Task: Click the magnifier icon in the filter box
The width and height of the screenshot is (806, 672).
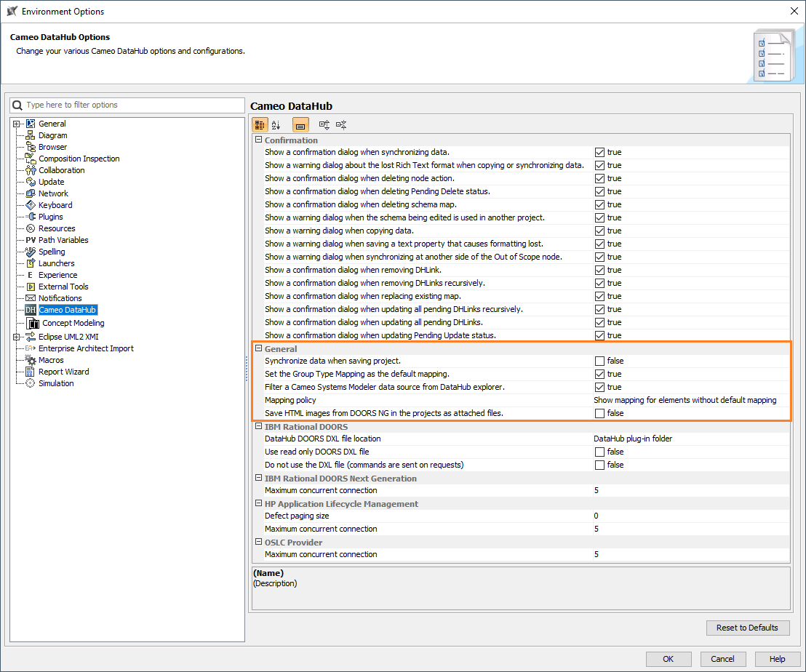Action: [x=17, y=105]
